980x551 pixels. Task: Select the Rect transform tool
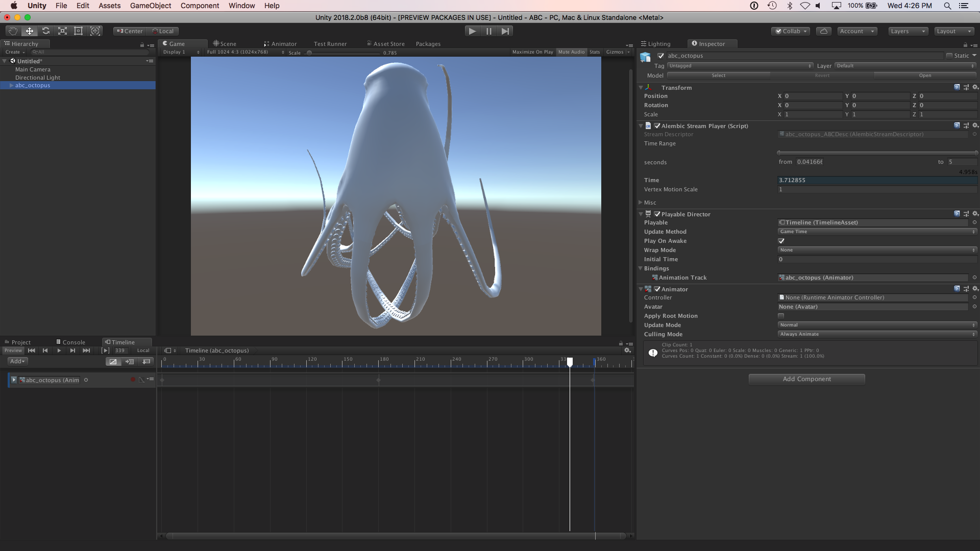coord(79,31)
